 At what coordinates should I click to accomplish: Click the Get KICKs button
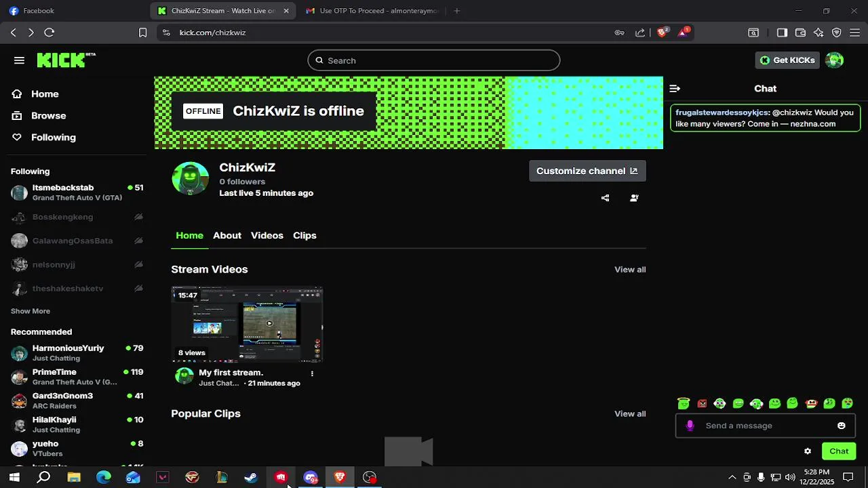[x=787, y=60]
